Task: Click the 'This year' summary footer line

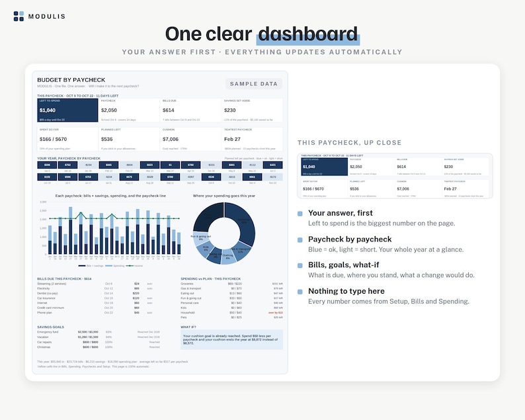Action: click(x=112, y=362)
